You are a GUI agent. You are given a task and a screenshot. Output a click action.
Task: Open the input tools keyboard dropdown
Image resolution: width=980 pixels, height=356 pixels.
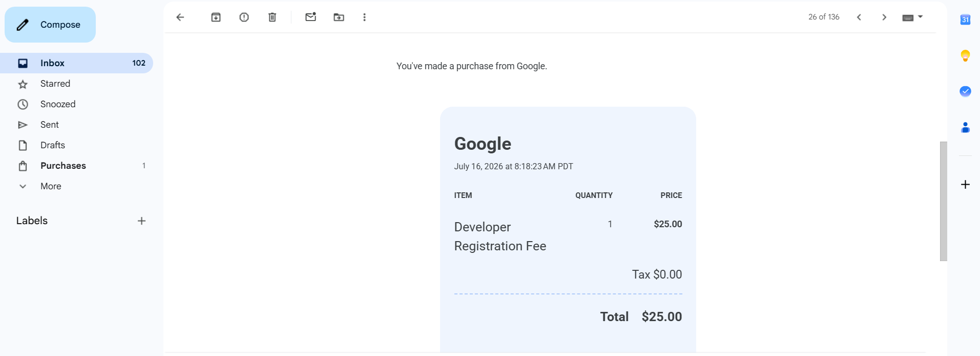(912, 17)
